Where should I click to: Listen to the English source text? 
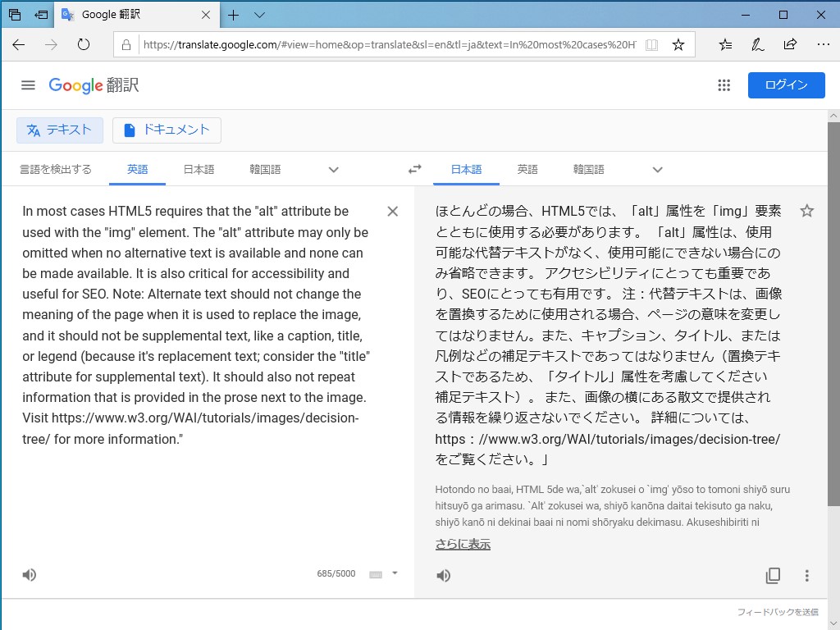click(x=29, y=574)
